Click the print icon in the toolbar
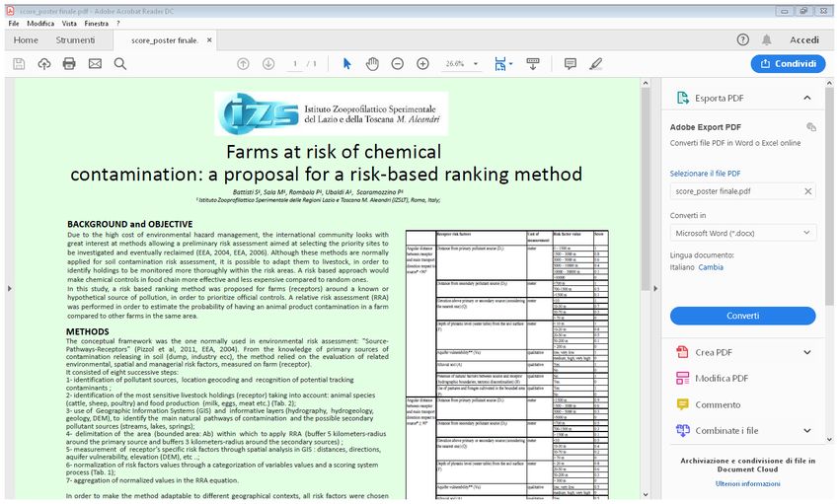 69,64
